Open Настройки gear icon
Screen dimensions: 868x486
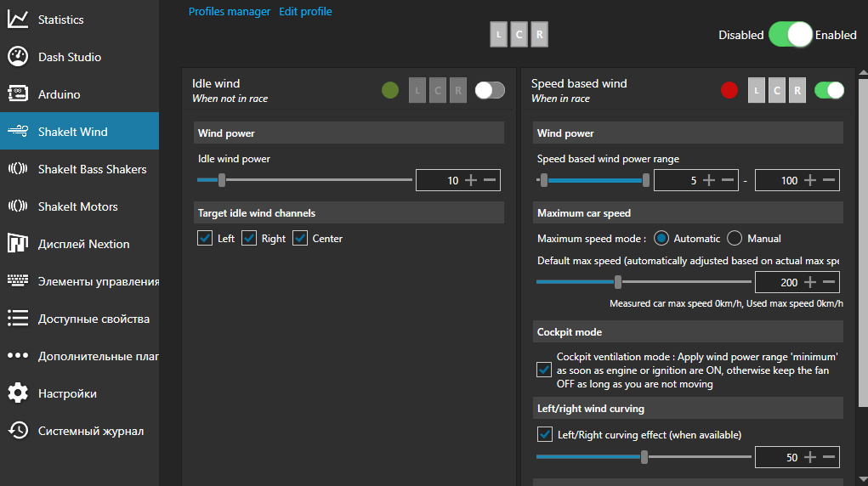point(18,393)
